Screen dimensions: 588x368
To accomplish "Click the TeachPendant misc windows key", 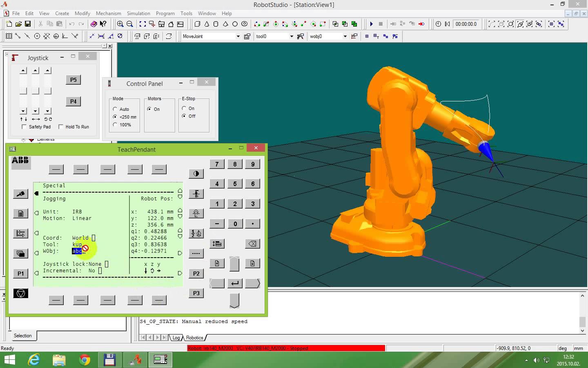I will click(20, 254).
